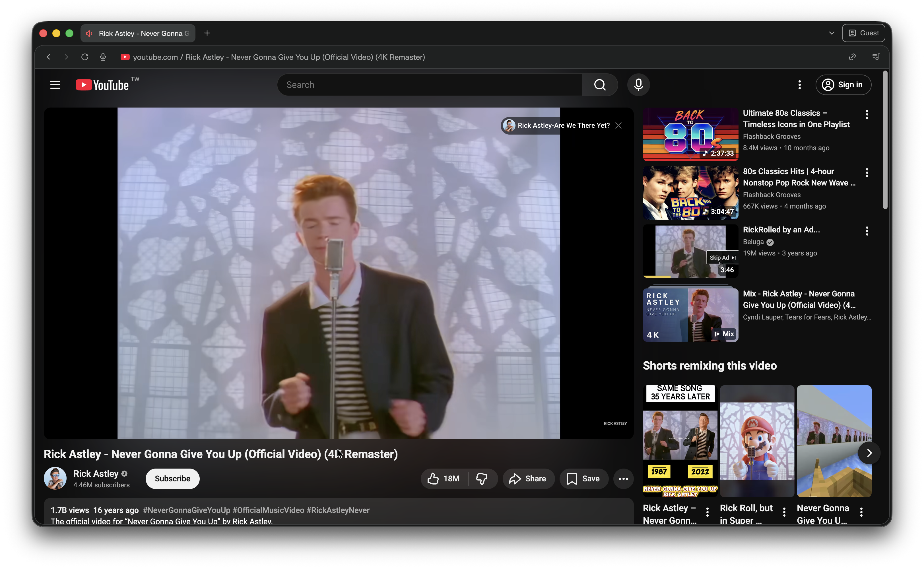
Task: Go back with the browser back arrow
Action: (49, 57)
